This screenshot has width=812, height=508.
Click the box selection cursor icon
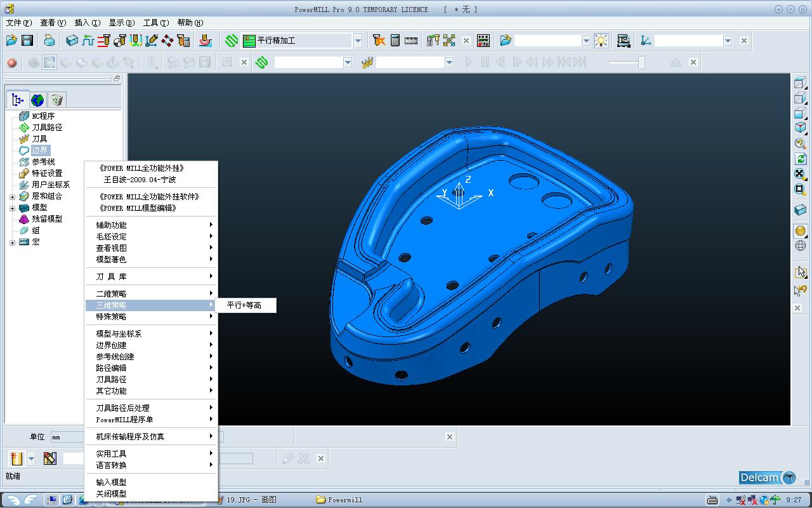(x=801, y=272)
